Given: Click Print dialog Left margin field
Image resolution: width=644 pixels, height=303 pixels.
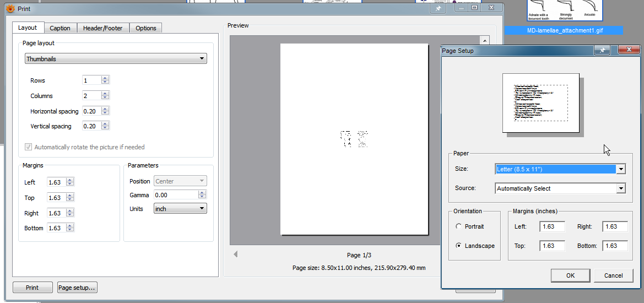Looking at the screenshot, I should coord(57,182).
